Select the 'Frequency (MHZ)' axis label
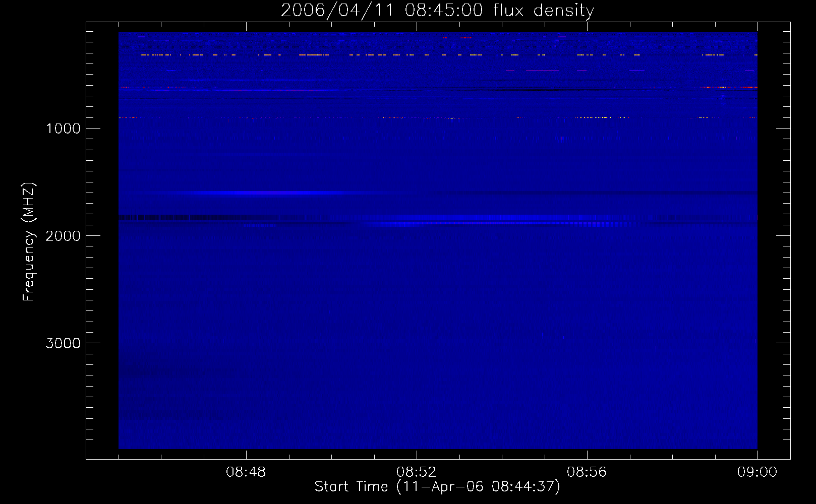This screenshot has height=504, width=816. (x=29, y=242)
